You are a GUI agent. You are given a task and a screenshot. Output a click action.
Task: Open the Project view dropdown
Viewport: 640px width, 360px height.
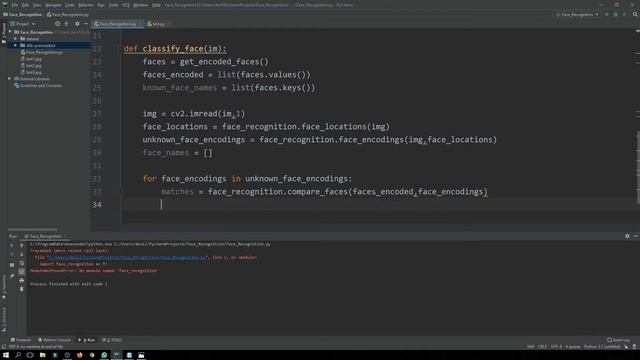click(23, 24)
